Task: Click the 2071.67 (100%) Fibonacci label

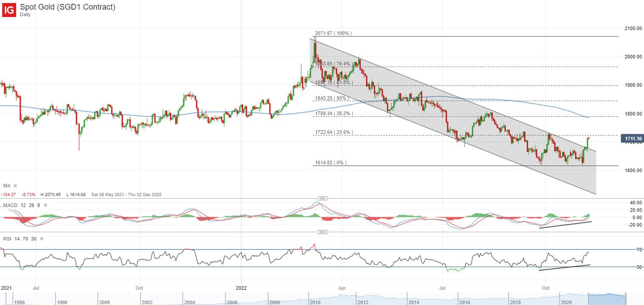Action: (333, 33)
